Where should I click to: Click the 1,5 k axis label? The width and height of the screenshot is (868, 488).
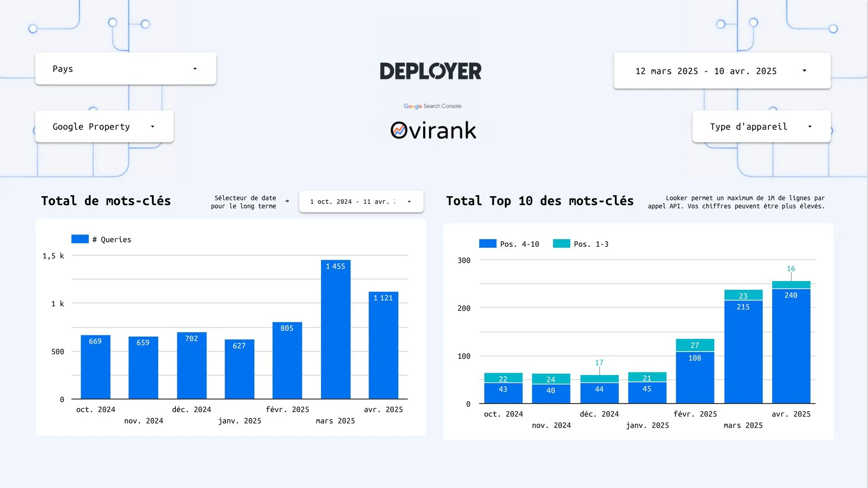click(x=53, y=256)
